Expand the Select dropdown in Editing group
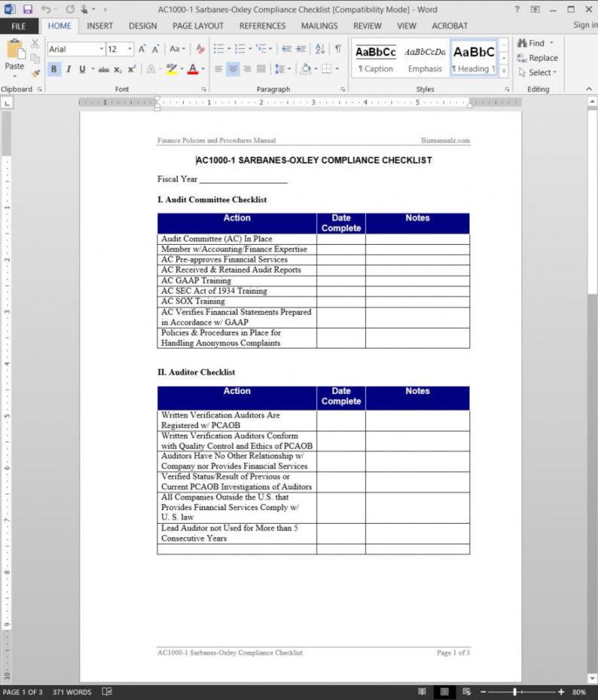 pos(537,72)
